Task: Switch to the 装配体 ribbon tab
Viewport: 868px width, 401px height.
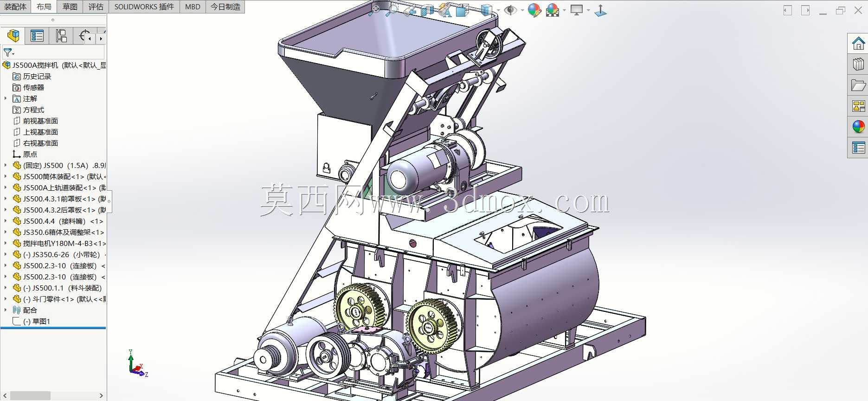Action: coord(15,6)
